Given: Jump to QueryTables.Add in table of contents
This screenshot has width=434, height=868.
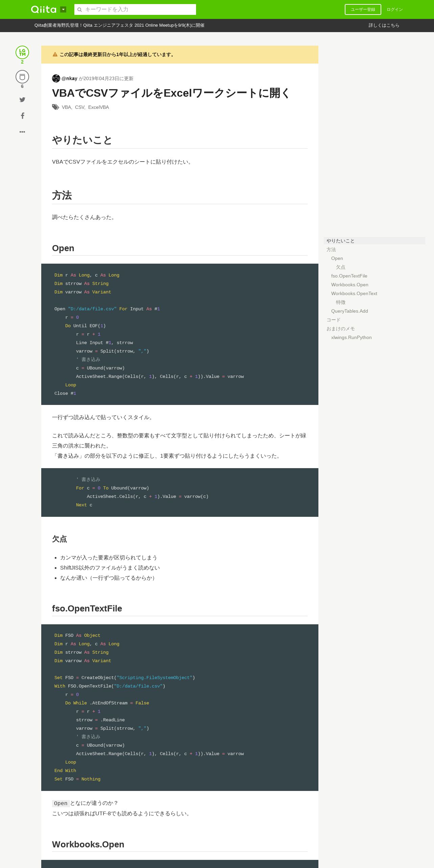Looking at the screenshot, I should coord(349,311).
